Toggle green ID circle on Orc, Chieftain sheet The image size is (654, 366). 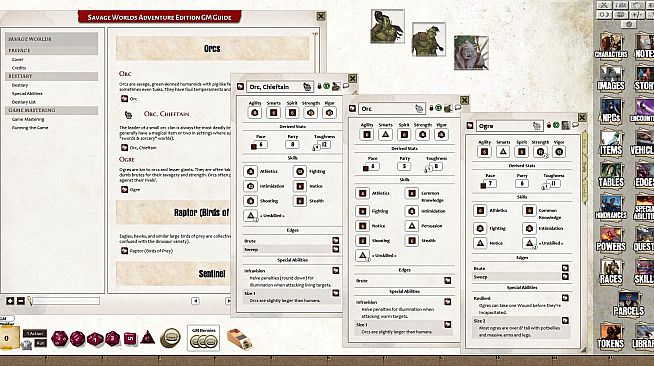point(327,86)
